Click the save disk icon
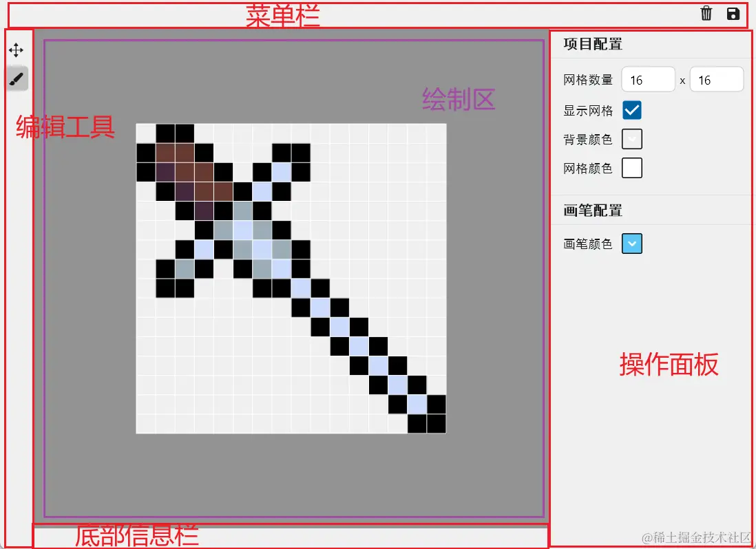 [x=733, y=14]
